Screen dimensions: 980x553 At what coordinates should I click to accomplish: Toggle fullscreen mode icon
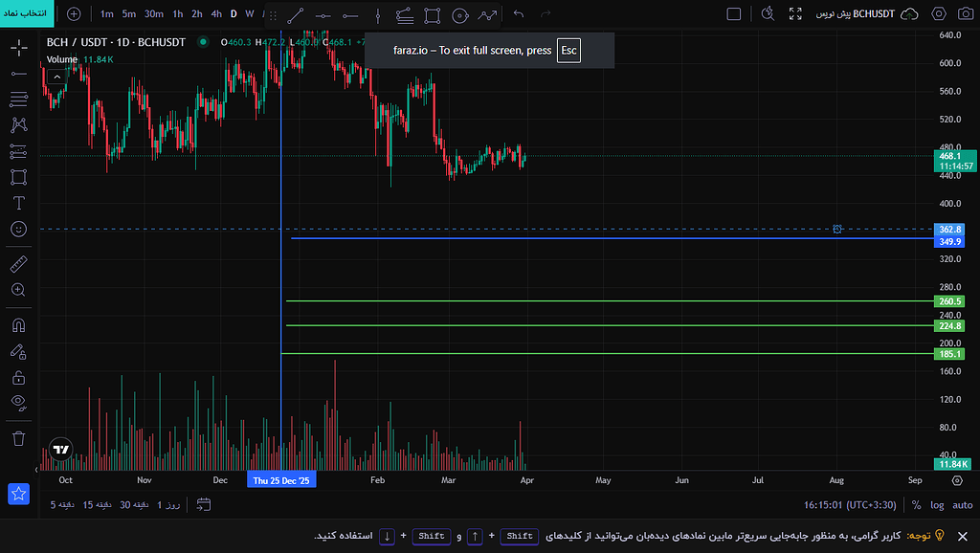click(x=795, y=13)
